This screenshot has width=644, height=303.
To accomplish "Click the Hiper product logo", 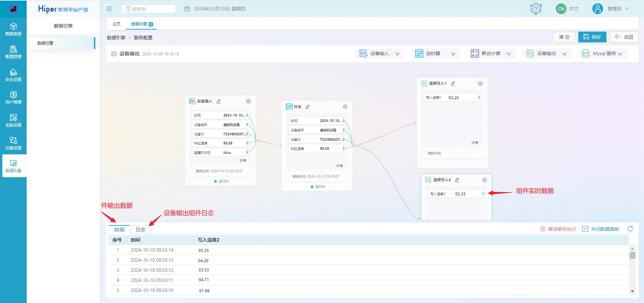I will pos(63,9).
